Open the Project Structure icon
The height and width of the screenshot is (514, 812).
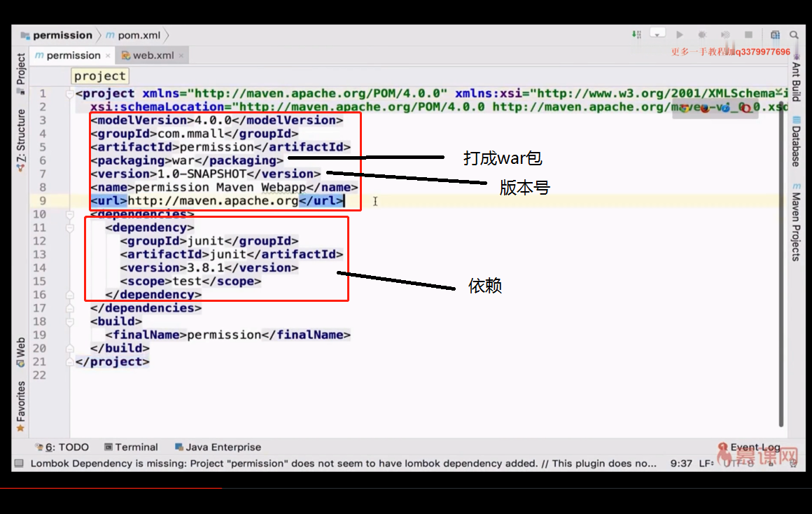click(775, 35)
